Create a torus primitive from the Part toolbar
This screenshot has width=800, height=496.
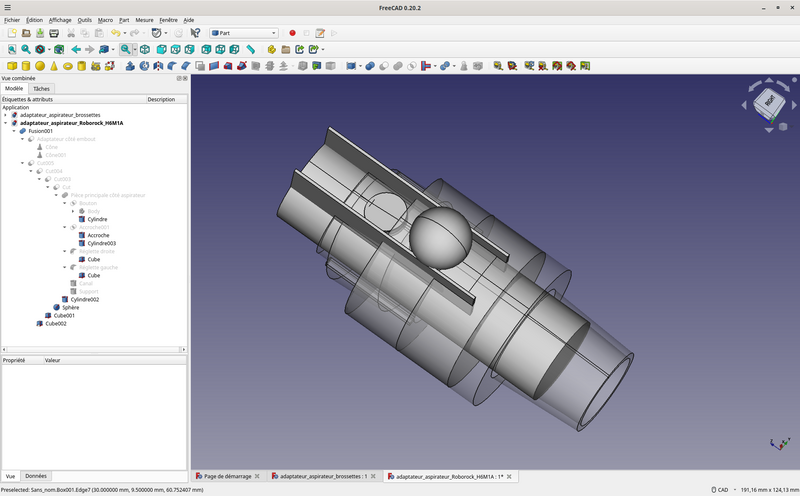point(68,66)
